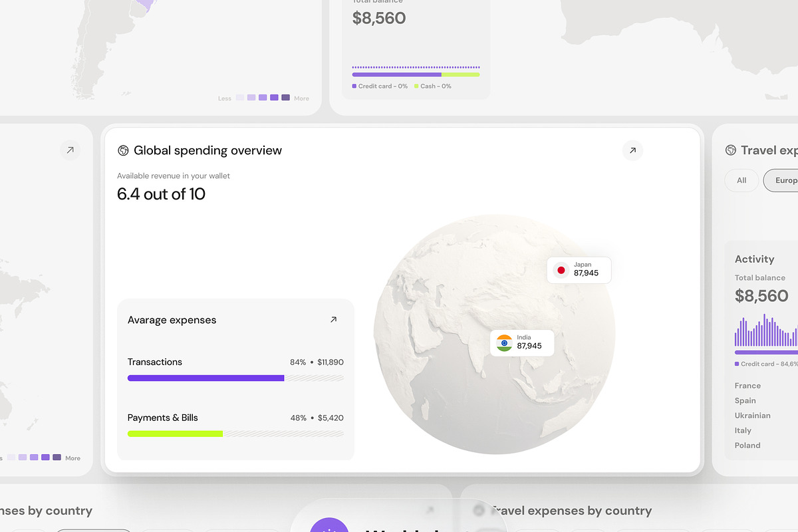Screen dimensions: 798x532
Task: Click the Activity heading
Action: pyautogui.click(x=755, y=259)
